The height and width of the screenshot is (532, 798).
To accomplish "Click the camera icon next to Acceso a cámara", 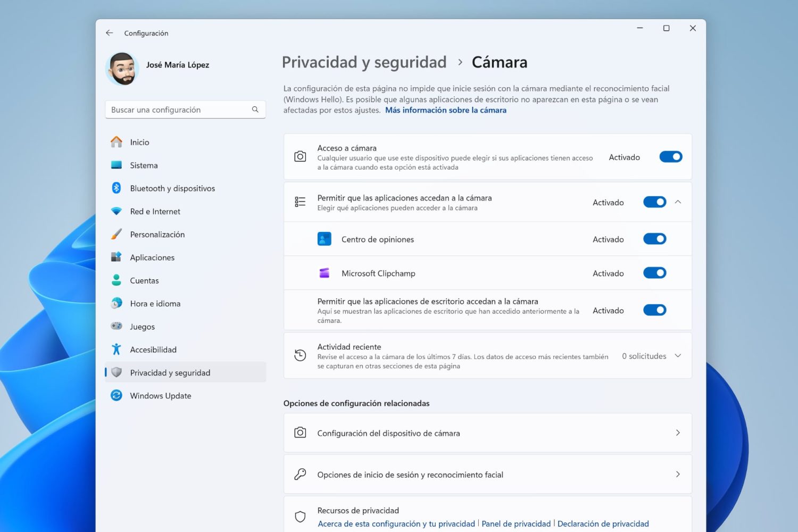I will click(300, 156).
